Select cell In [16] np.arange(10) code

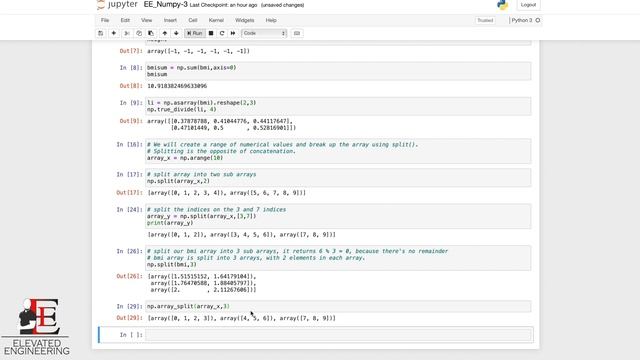click(x=338, y=151)
